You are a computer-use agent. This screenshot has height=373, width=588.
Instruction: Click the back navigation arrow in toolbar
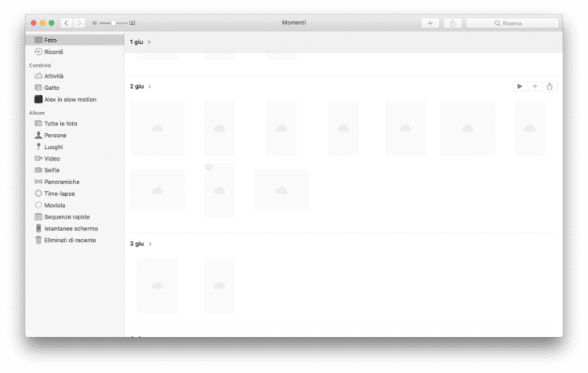(67, 24)
